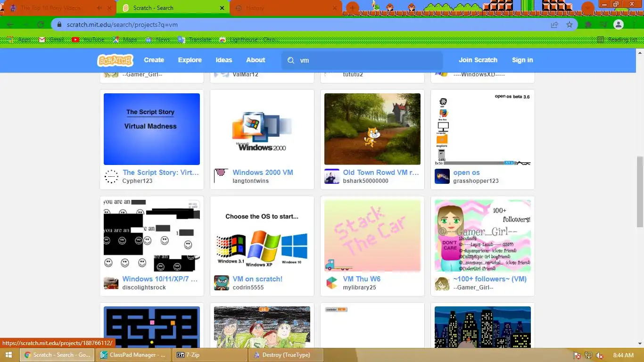The width and height of the screenshot is (644, 362).
Task: Open the Gmail bookmark
Action: coord(51,40)
